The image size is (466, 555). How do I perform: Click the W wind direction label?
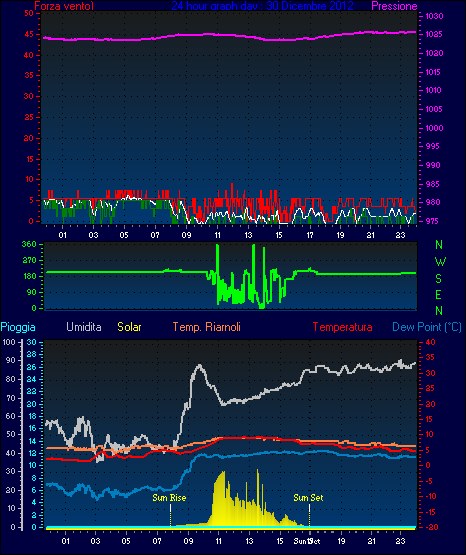click(440, 262)
